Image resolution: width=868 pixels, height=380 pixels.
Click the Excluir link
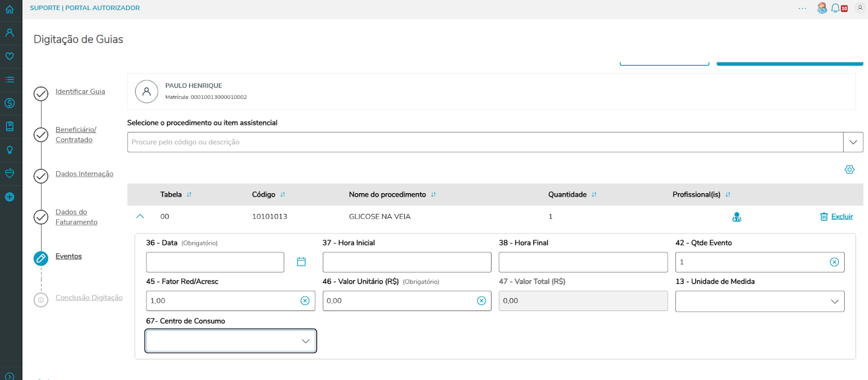[x=841, y=217]
